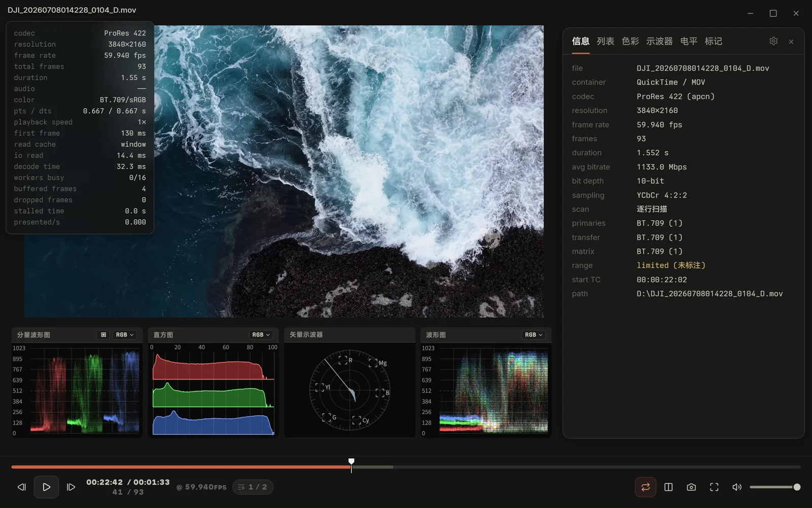The width and height of the screenshot is (812, 508).
Task: Step back one frame
Action: tap(21, 487)
